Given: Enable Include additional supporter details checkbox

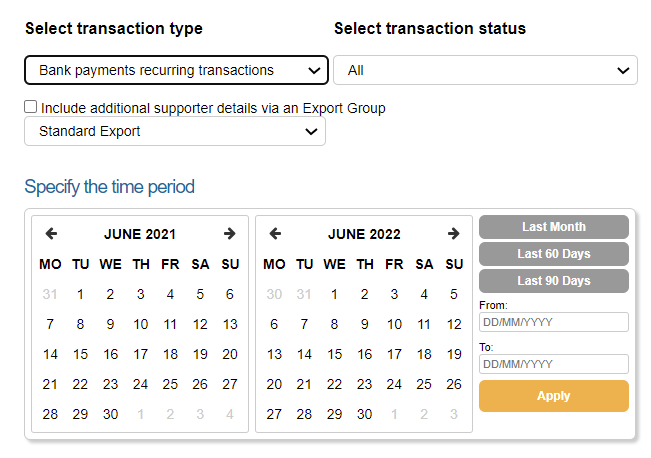Looking at the screenshot, I should click(31, 107).
